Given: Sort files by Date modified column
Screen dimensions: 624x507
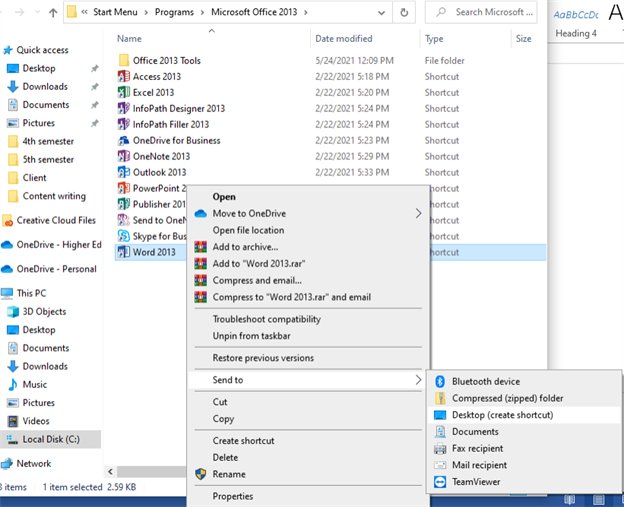Looking at the screenshot, I should pyautogui.click(x=344, y=39).
